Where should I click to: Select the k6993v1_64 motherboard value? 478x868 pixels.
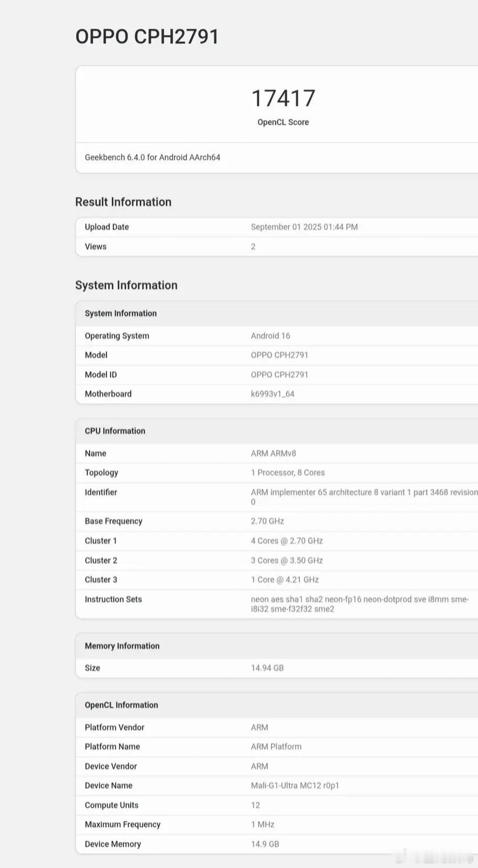point(273,394)
